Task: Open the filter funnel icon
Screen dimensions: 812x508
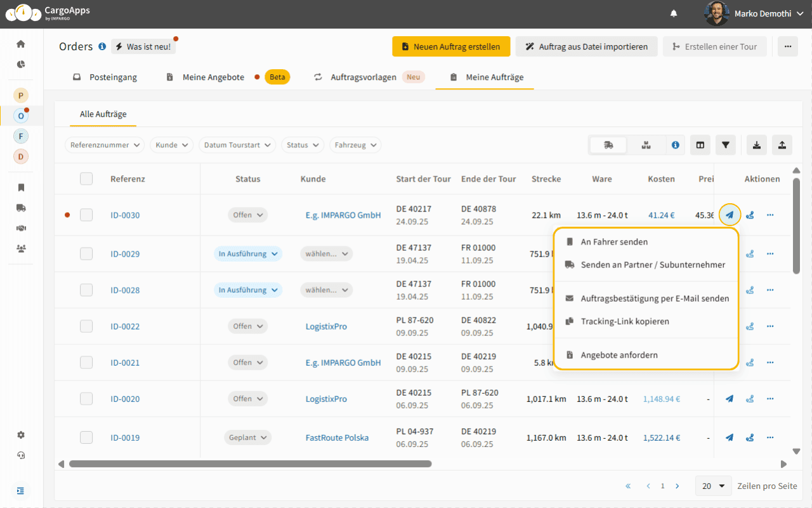Action: coord(726,145)
